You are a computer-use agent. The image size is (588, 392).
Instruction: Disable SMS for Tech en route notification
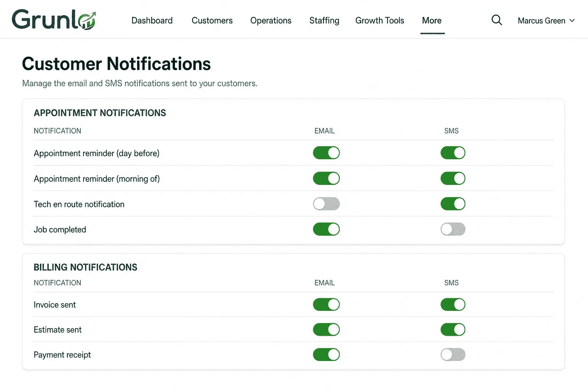[453, 204]
